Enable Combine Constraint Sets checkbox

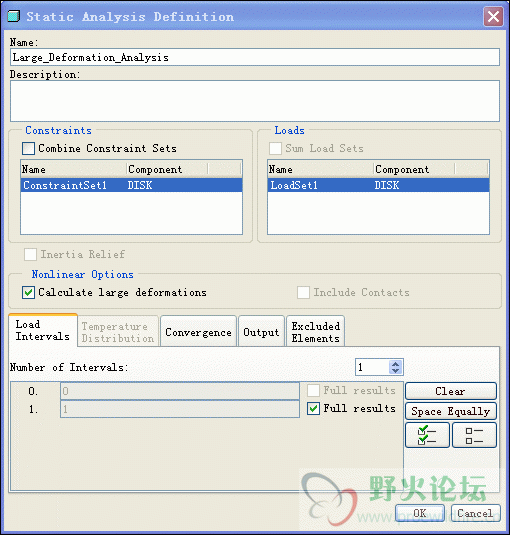[28, 148]
